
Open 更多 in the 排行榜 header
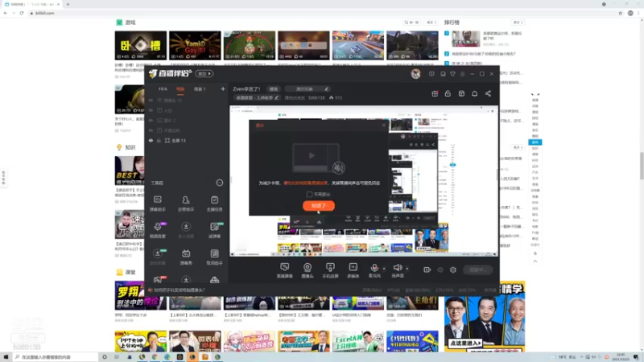(518, 23)
